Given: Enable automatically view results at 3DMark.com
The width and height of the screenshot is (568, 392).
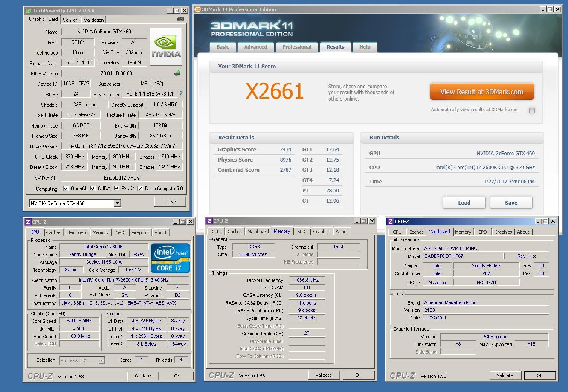Looking at the screenshot, I should pos(532,110).
